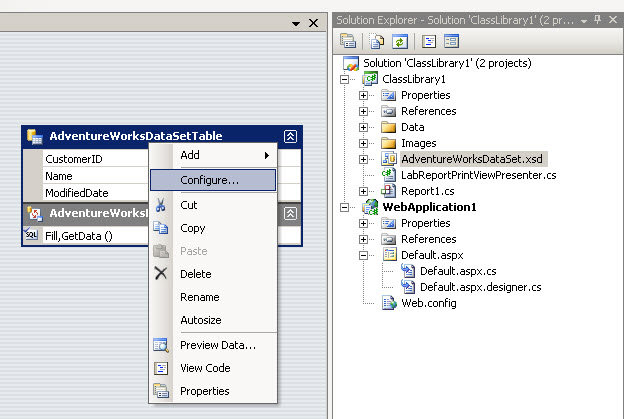Viewport: 624px width, 419px height.
Task: Click the LabReportPrintViewPresenter.cs file icon
Action: [388, 175]
